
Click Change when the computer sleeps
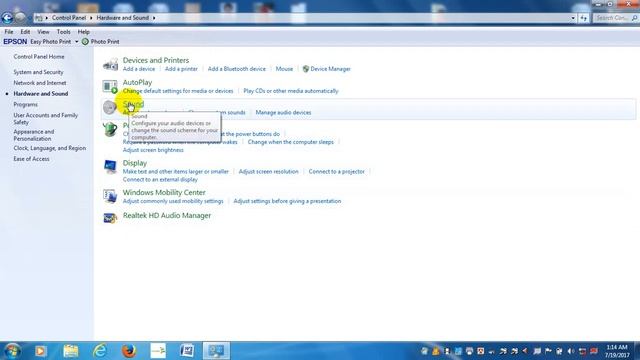(291, 142)
